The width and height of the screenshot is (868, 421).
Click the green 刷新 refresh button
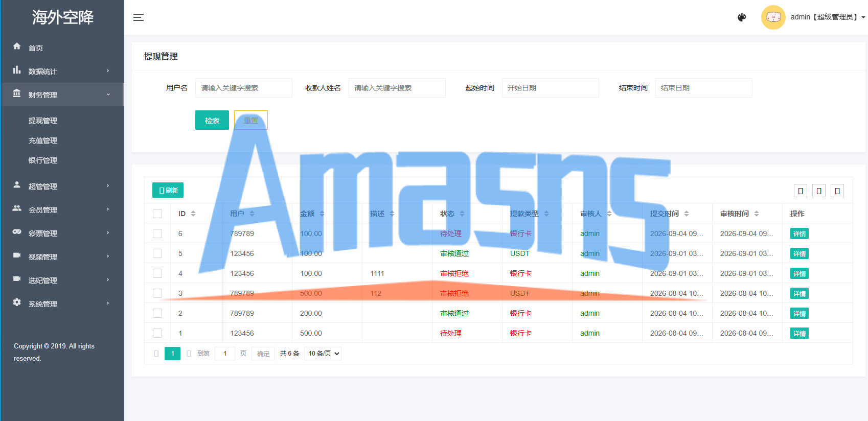168,190
